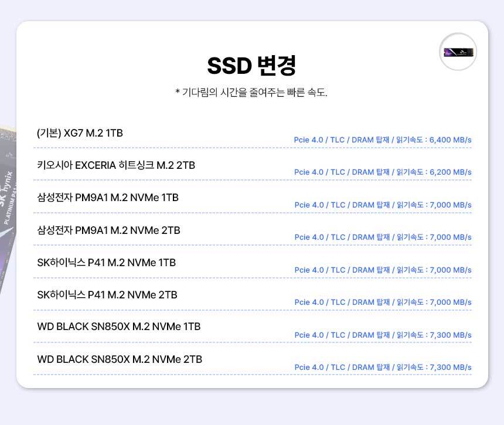Click the spec line for PM9A1 2TB
504x425 pixels.
tap(383, 237)
